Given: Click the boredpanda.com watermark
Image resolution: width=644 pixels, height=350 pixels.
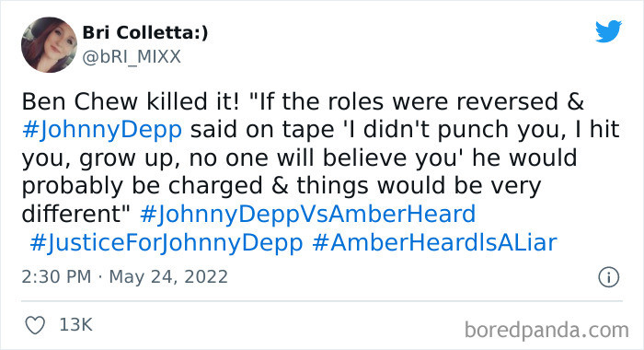Looking at the screenshot, I should coord(546,330).
